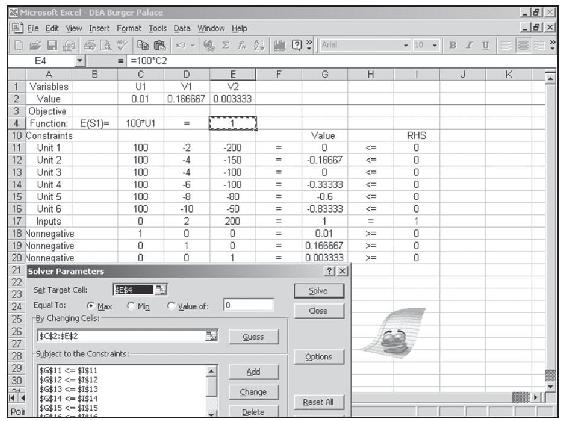Click the New workbook toolbar icon
The width and height of the screenshot is (566, 421).
[19, 45]
